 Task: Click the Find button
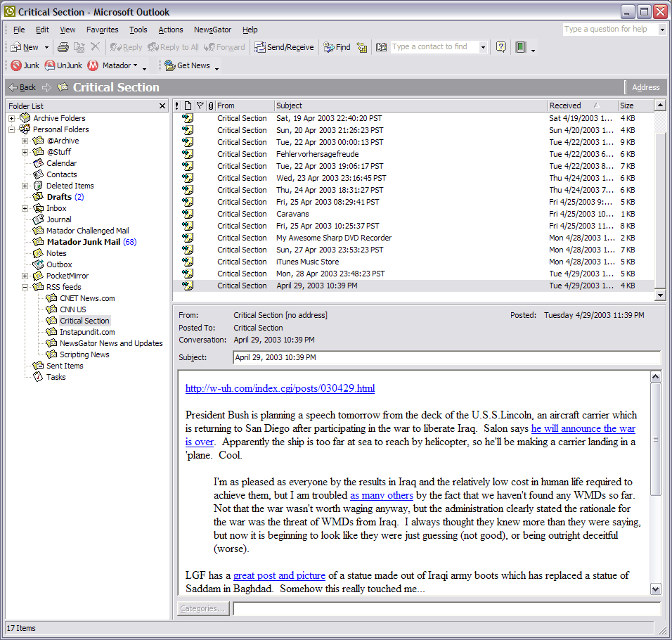coord(337,47)
